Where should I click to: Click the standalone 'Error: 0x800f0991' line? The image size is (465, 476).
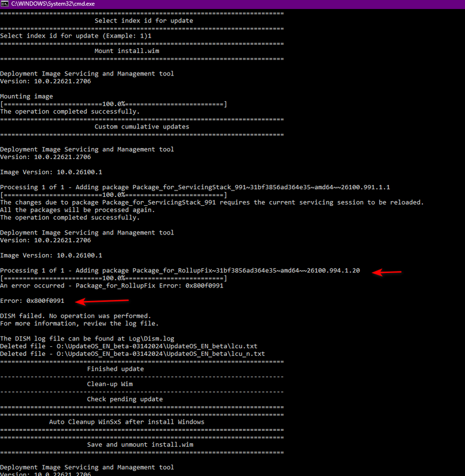point(32,301)
